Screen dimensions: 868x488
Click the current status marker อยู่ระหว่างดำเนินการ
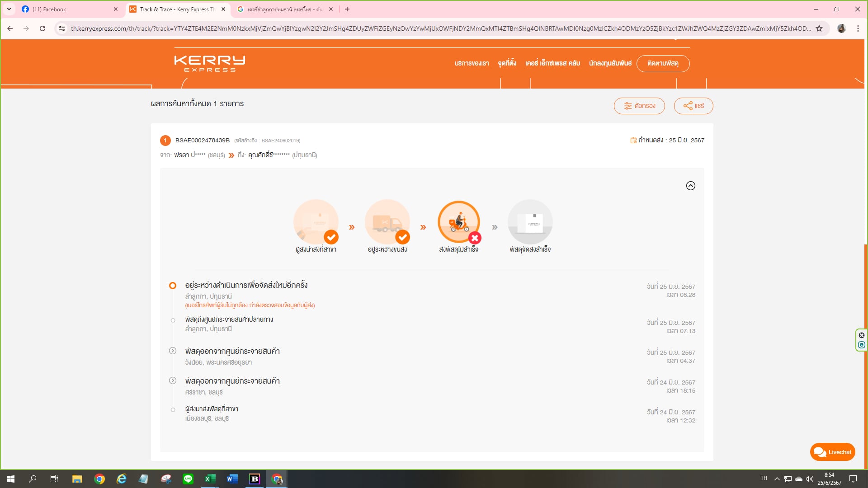173,286
